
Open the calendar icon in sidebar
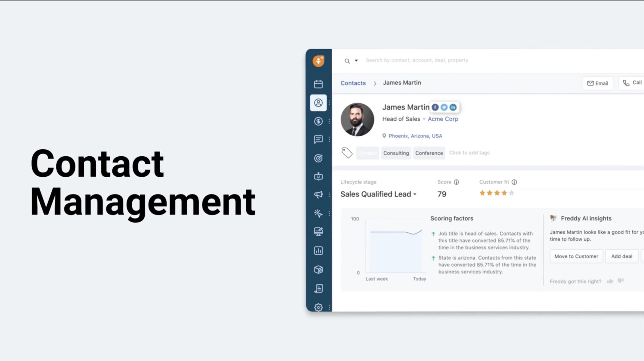(318, 84)
